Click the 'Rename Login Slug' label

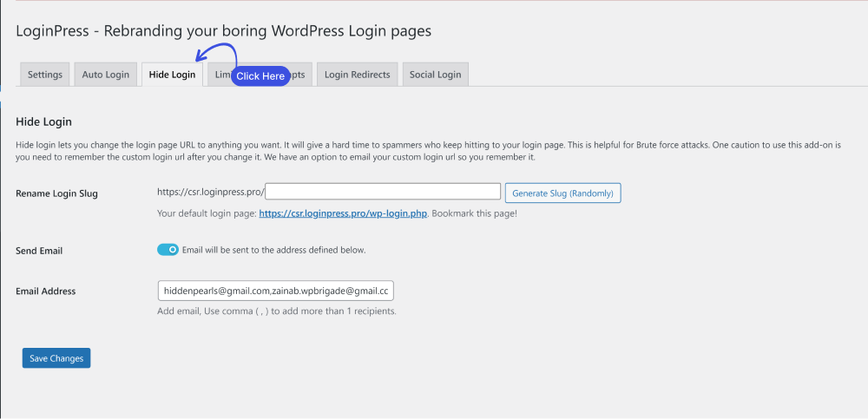click(56, 193)
